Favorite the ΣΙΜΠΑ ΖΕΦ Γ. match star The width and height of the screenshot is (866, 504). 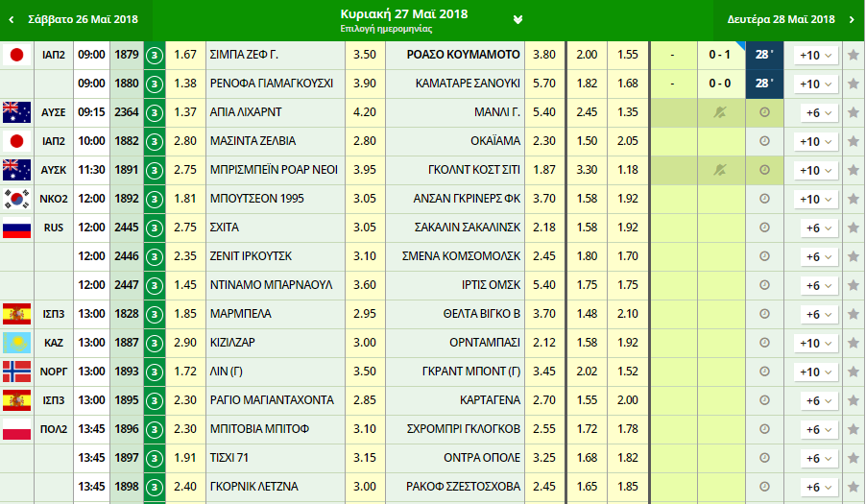point(853,56)
